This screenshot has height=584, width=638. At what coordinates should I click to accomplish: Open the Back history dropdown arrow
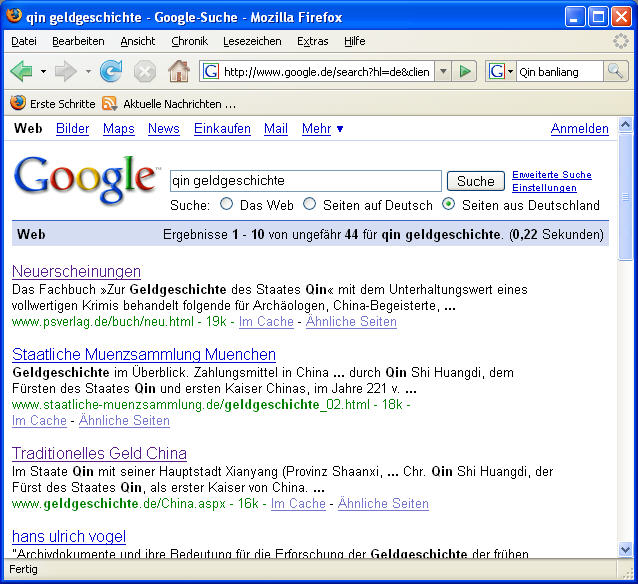[x=43, y=72]
